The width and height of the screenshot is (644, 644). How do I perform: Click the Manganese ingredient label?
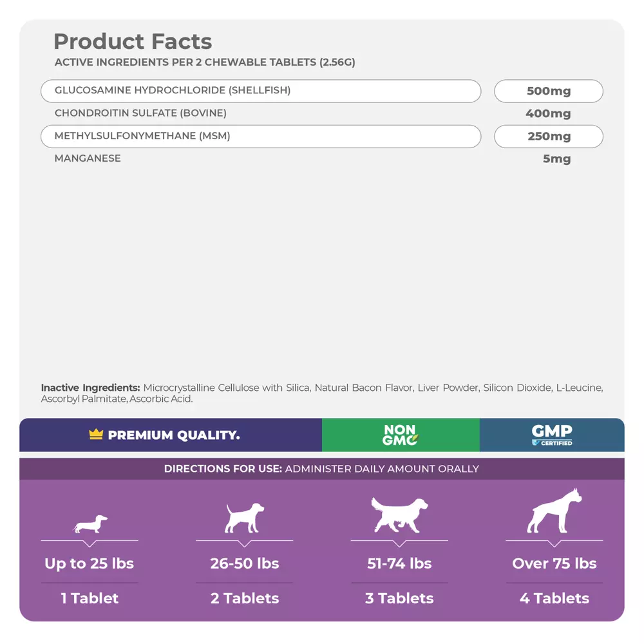tap(88, 158)
